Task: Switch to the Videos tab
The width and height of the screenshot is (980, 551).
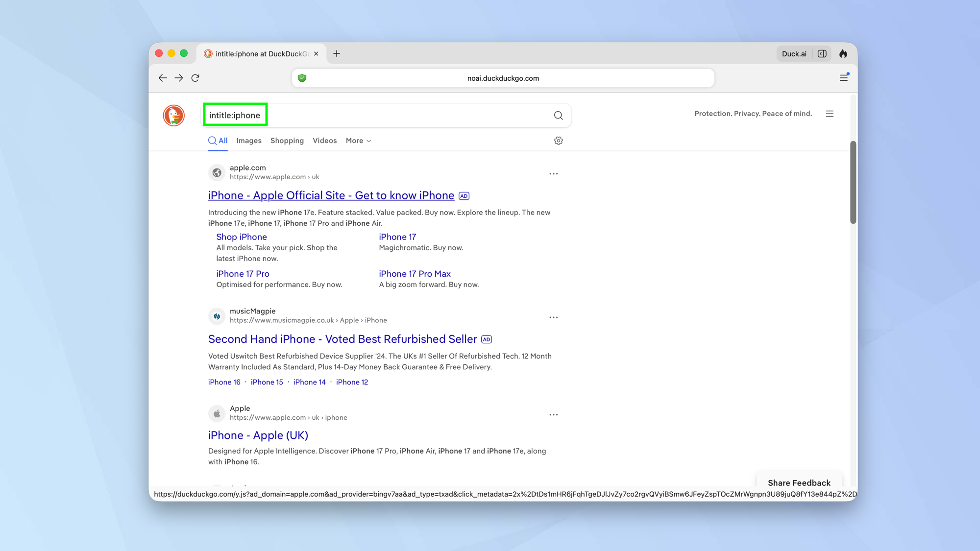Action: 325,141
